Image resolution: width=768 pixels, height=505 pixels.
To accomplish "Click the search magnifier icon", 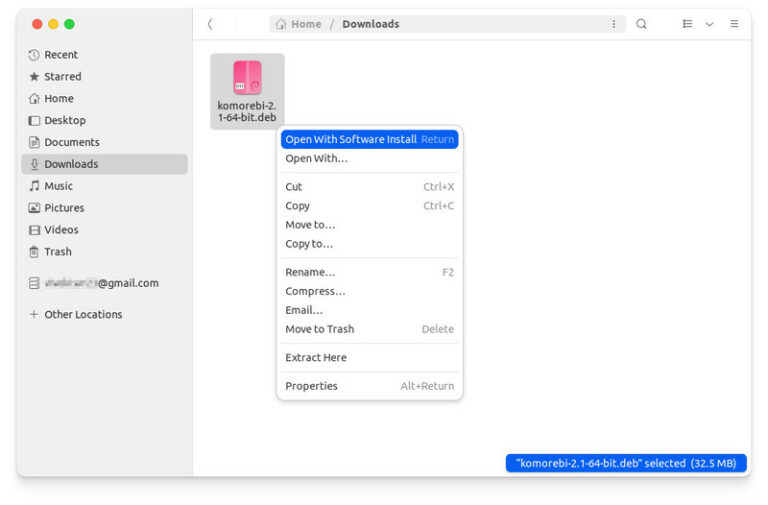I will click(641, 24).
